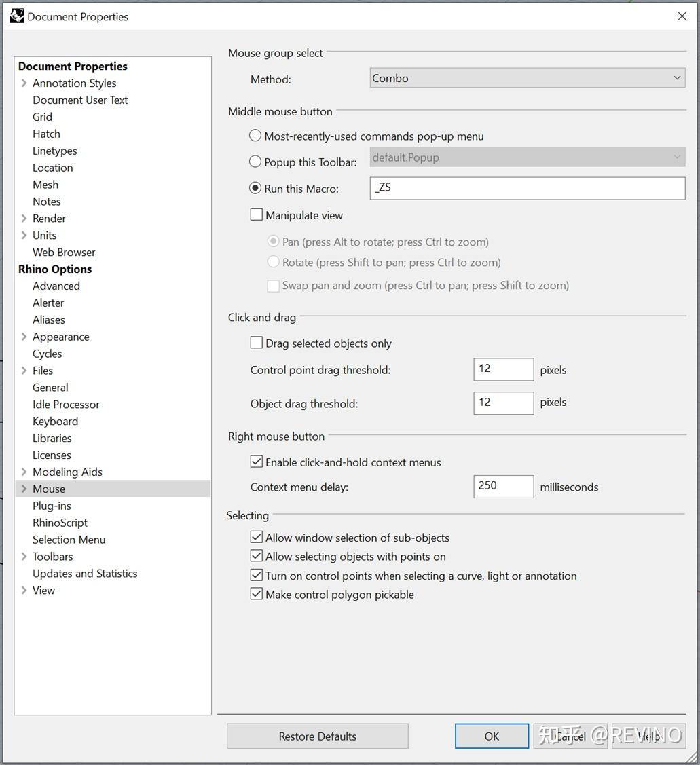Select Cycles in the options tree
Viewport: 700px width, 765px height.
48,354
